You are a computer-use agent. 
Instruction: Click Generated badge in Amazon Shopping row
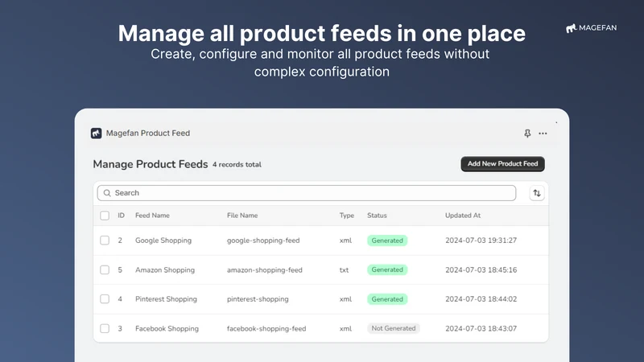pyautogui.click(x=387, y=269)
